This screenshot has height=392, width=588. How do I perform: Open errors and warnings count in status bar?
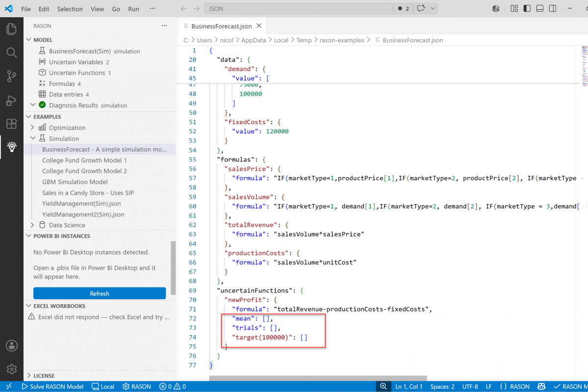[x=172, y=387]
